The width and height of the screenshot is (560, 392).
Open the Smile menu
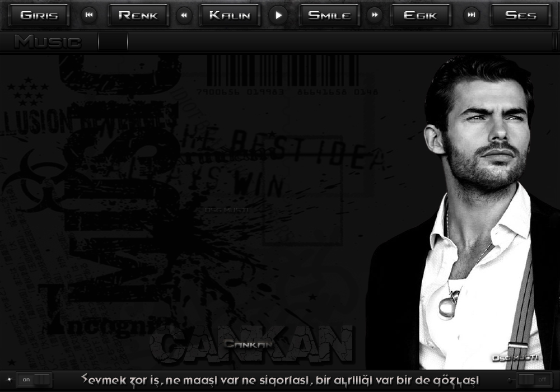pos(329,15)
